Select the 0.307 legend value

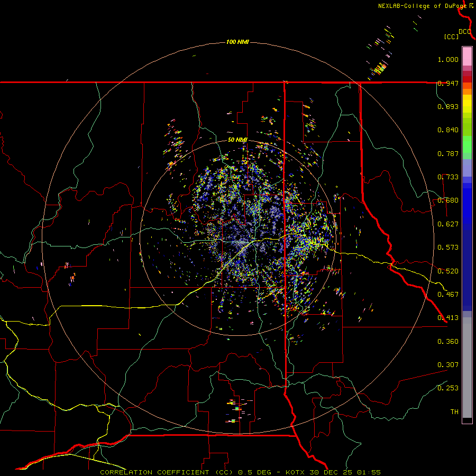pos(448,365)
